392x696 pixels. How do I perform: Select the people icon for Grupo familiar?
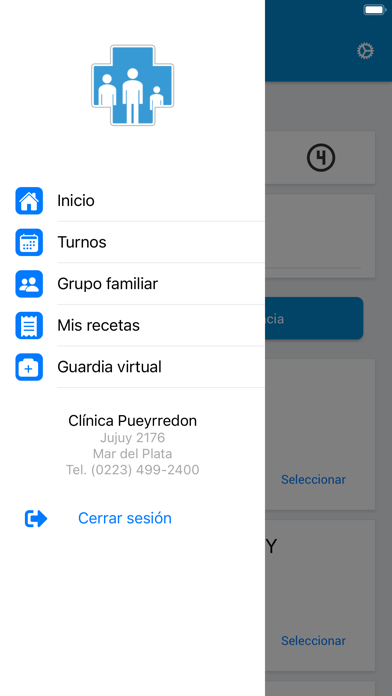coord(29,284)
